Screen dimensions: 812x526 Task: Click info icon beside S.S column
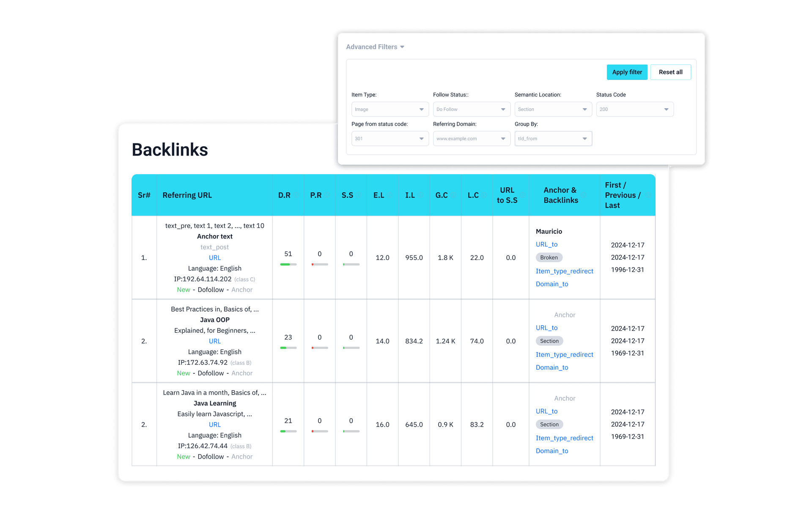pos(359,195)
